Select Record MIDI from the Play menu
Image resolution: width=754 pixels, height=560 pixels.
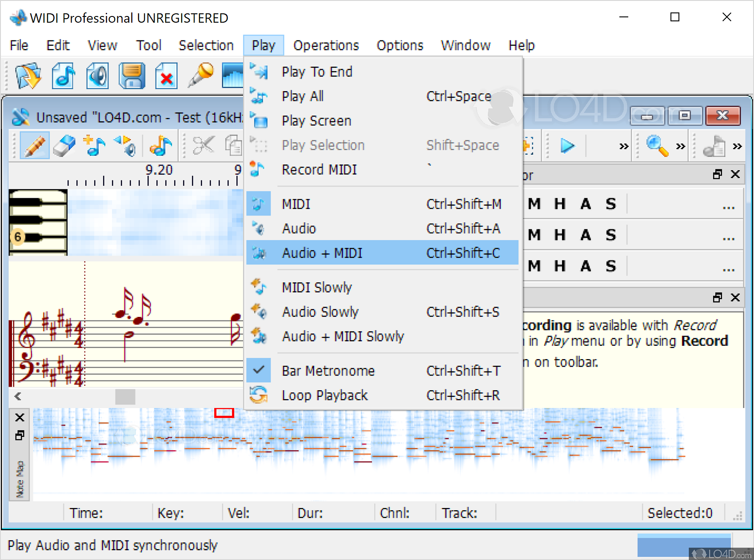tap(319, 170)
